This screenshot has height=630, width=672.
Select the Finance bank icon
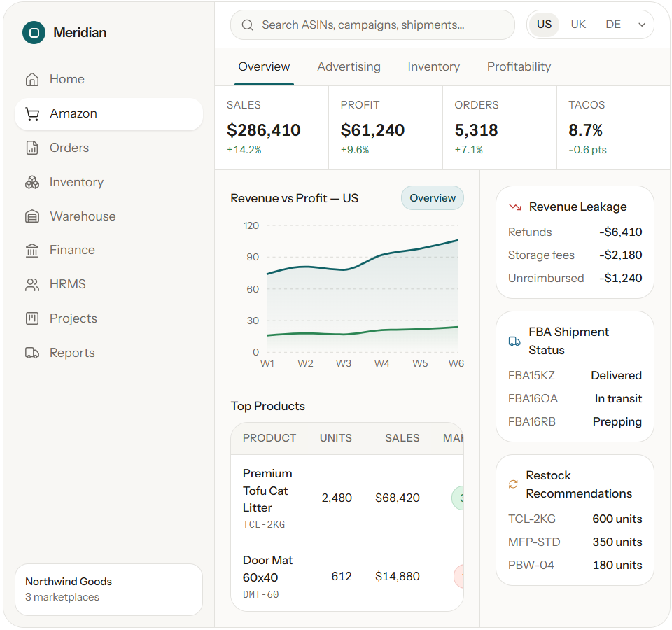pyautogui.click(x=32, y=250)
